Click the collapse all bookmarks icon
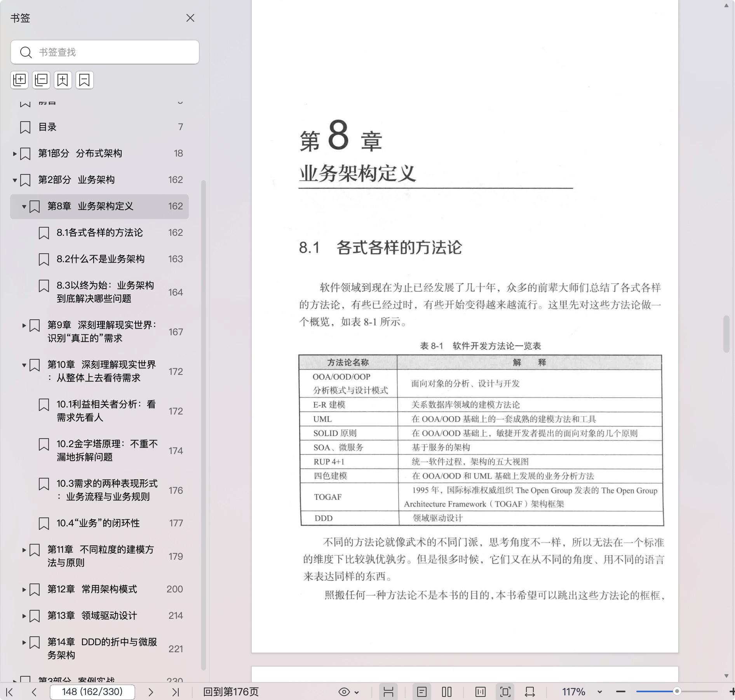735x700 pixels. pos(41,80)
